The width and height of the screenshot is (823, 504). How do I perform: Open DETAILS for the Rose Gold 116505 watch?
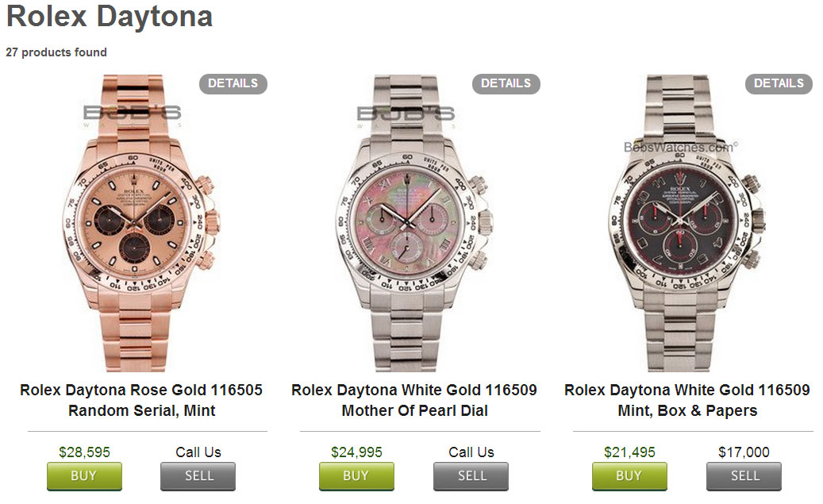[x=233, y=83]
